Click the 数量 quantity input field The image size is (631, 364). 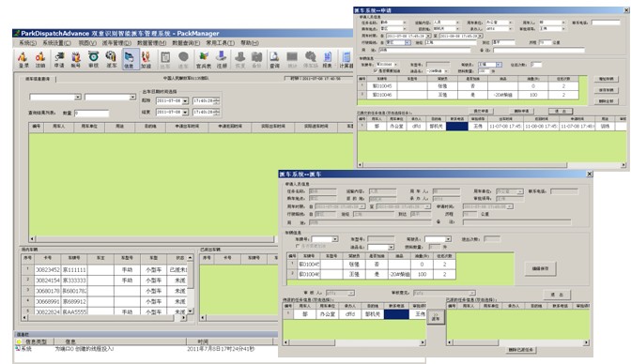(91, 114)
